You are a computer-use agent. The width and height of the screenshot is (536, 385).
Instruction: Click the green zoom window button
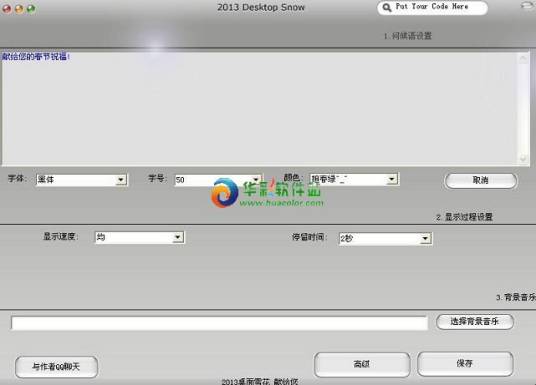[31, 9]
